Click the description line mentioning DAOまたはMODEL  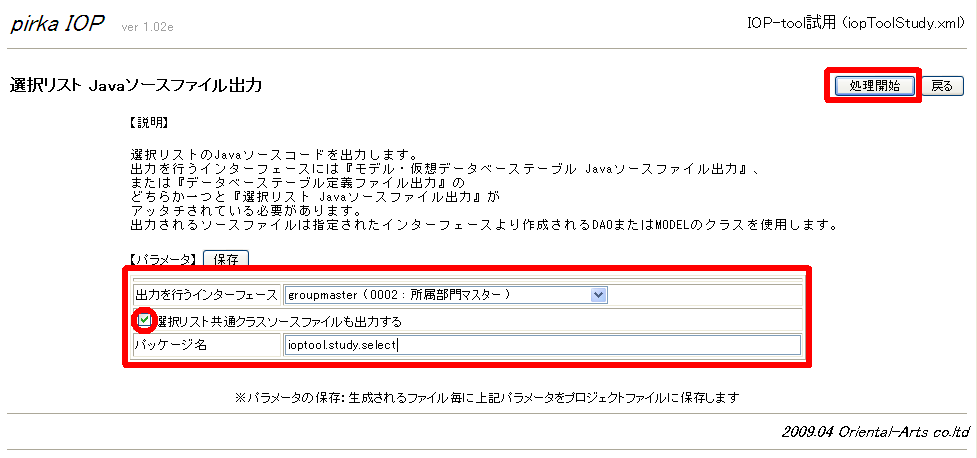[483, 225]
